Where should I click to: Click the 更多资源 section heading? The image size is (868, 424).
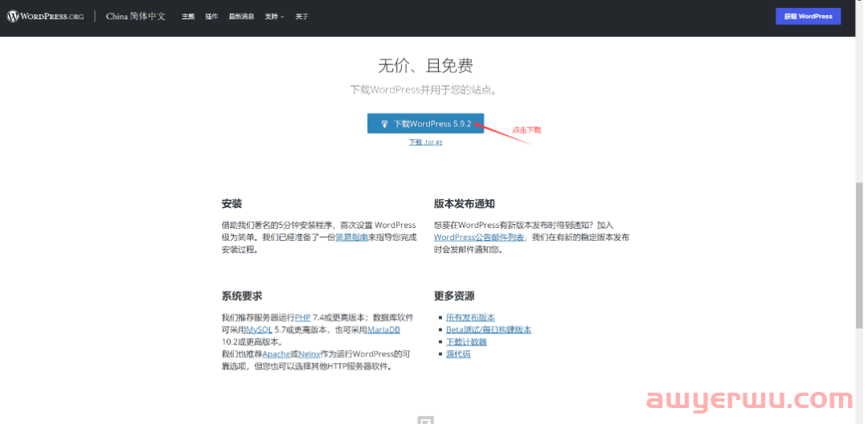click(454, 296)
